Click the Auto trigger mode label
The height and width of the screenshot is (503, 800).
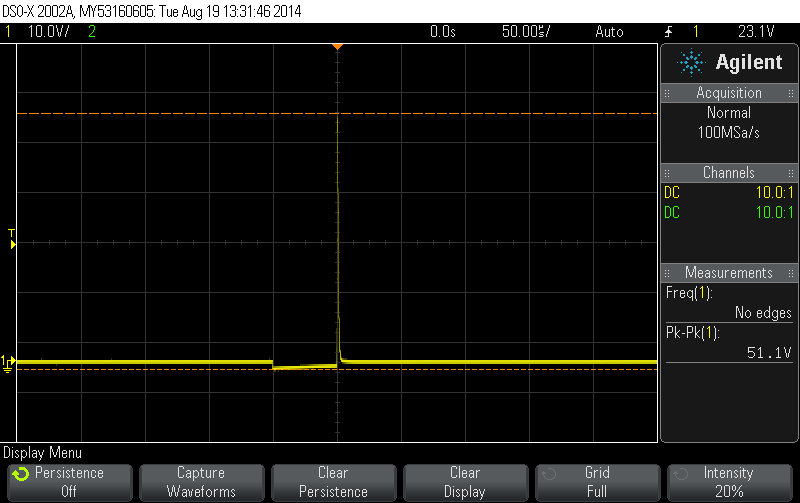(x=609, y=32)
